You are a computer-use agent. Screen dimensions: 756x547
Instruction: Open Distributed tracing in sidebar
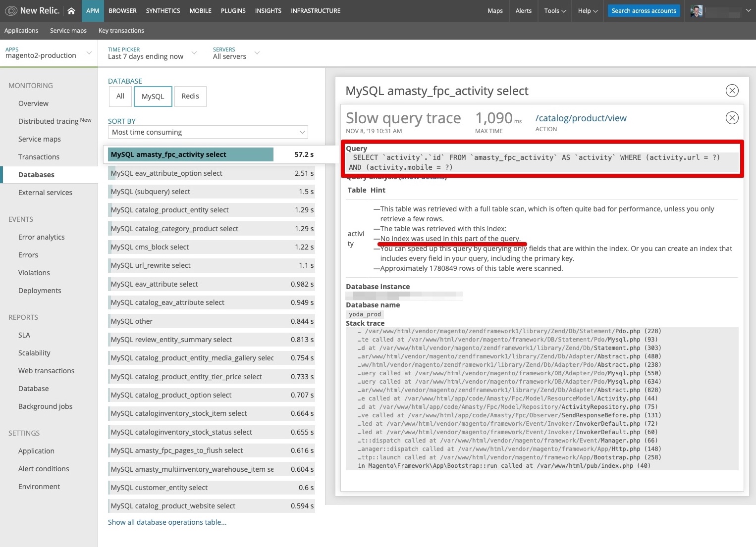(48, 121)
